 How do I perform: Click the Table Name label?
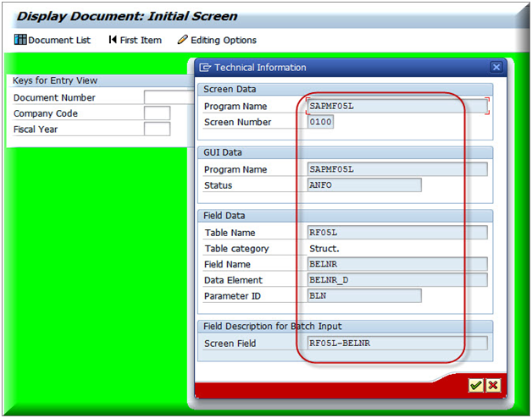(230, 233)
